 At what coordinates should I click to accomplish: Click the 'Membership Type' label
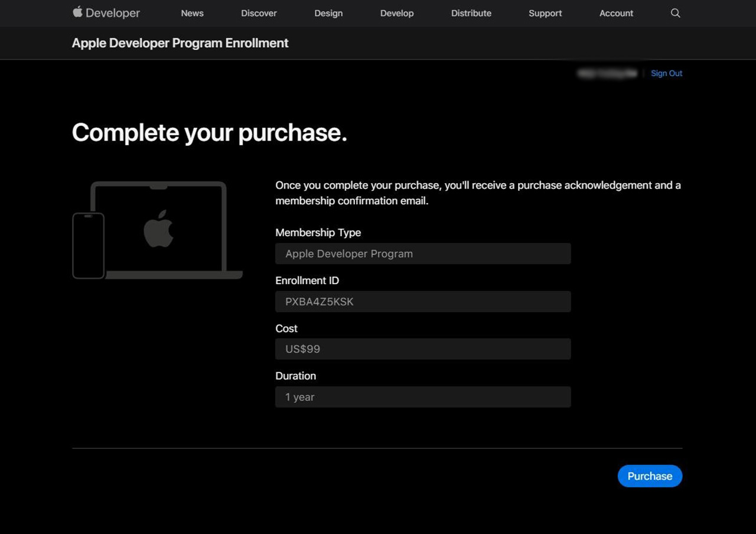(x=318, y=233)
